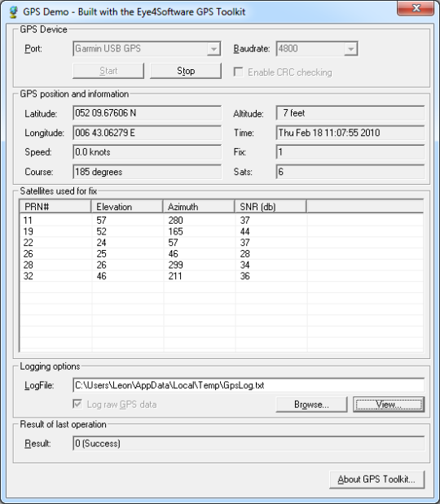Select satellite row PRN 32
This screenshot has height=504, width=440.
[222, 276]
